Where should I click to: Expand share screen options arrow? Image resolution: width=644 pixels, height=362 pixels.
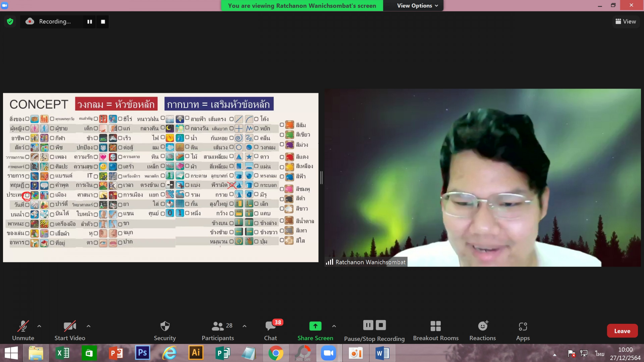coord(334,326)
